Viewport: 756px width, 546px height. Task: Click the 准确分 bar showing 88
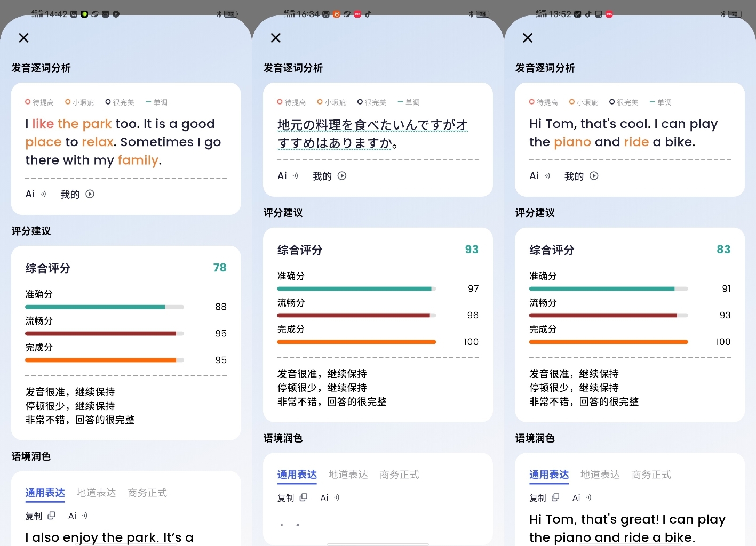coord(105,307)
